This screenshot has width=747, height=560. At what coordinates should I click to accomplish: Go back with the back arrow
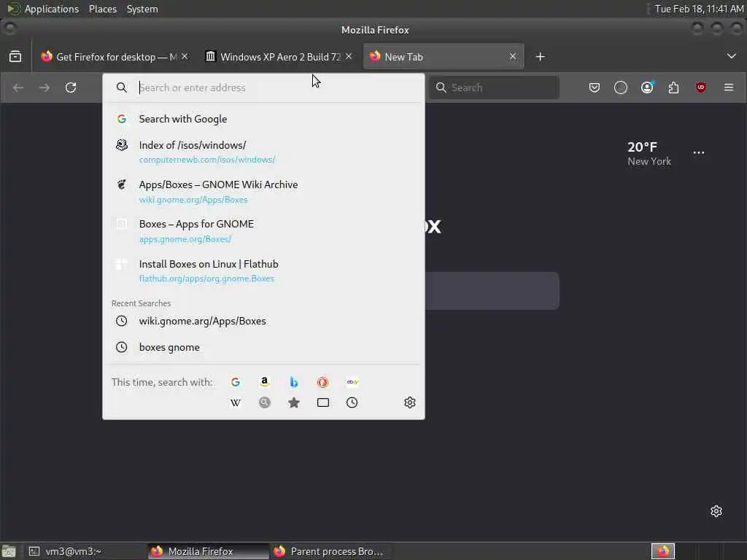pos(18,87)
